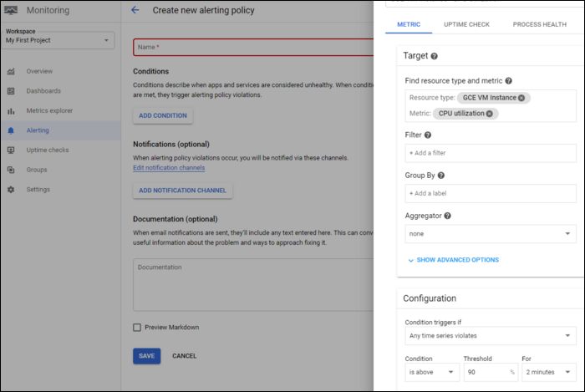Open the Overview sidebar icon

click(x=11, y=72)
